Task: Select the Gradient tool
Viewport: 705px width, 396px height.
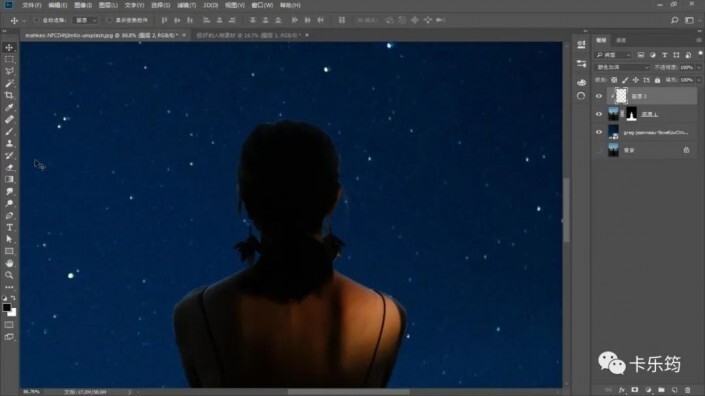Action: pyautogui.click(x=9, y=179)
